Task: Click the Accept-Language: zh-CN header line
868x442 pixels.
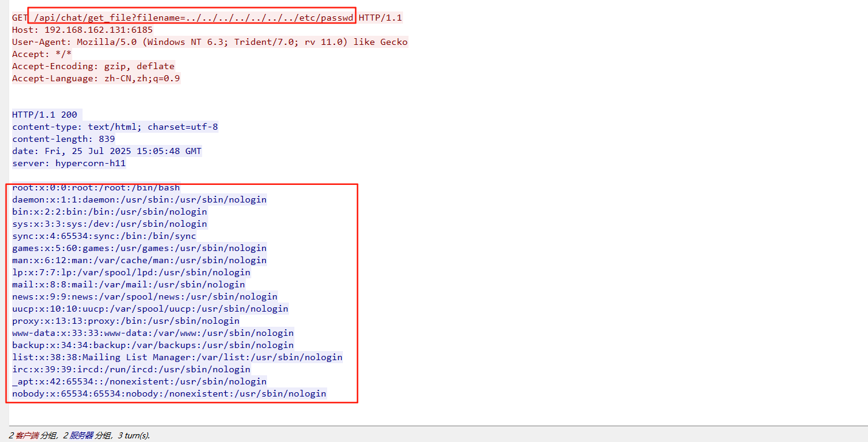Action: (x=96, y=78)
